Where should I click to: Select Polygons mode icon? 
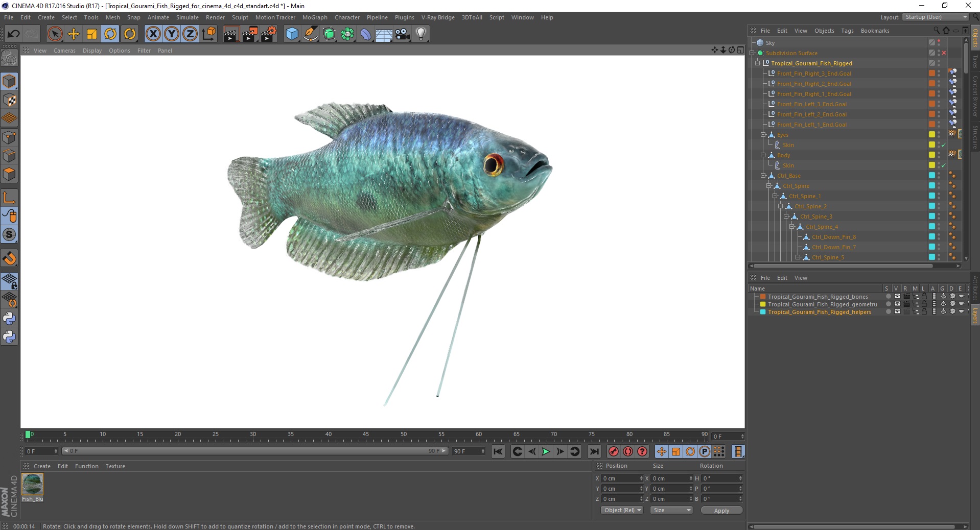click(9, 174)
